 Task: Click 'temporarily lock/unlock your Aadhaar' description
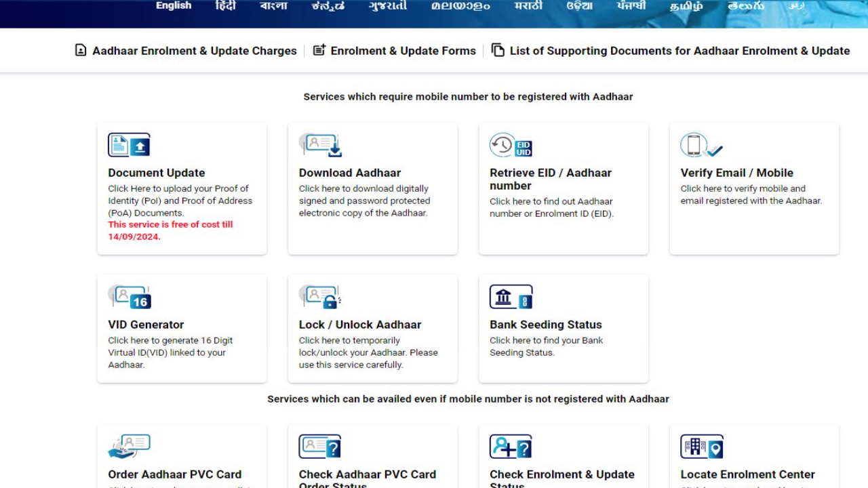(368, 352)
